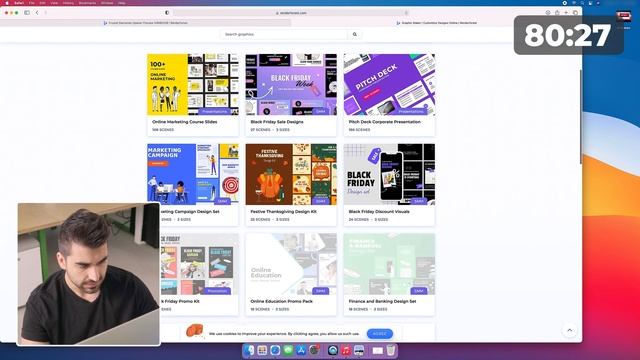Open Trash from the dock
640x360 pixels.
391,350
